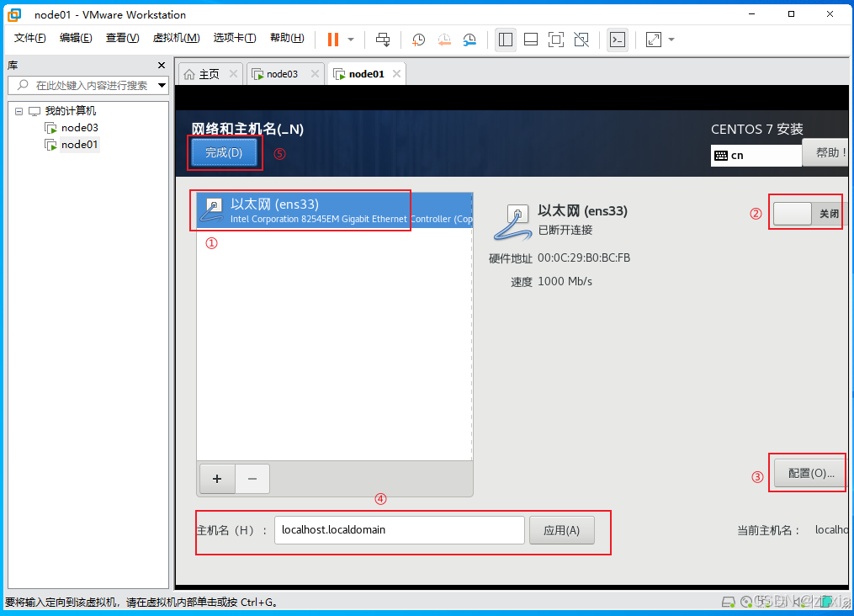
Task: Click the VMware Workstation title bar app icon
Action: 14,14
